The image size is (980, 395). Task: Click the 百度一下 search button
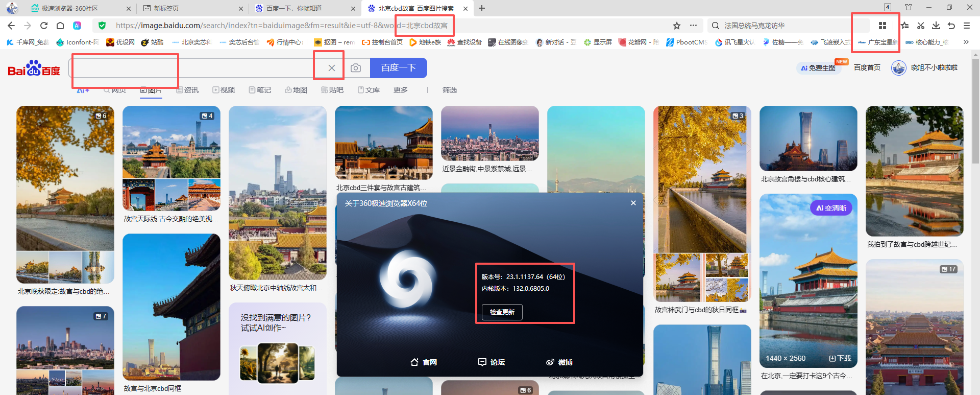click(398, 68)
